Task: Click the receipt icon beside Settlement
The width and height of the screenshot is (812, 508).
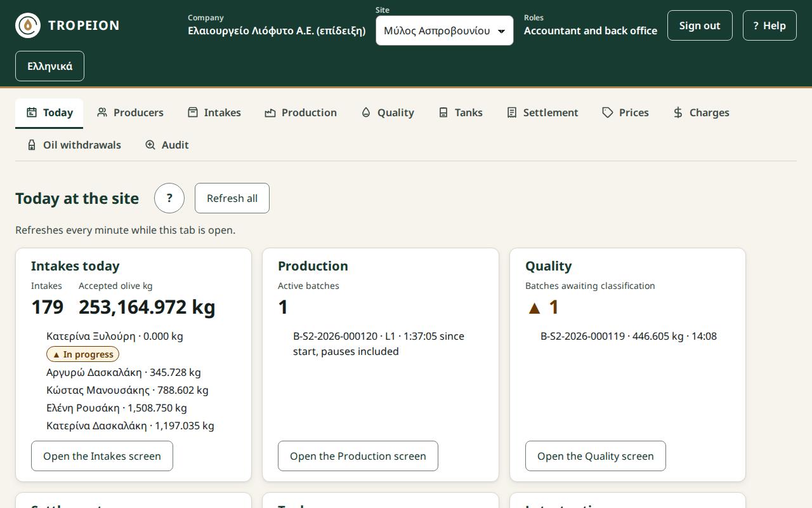Action: point(512,112)
